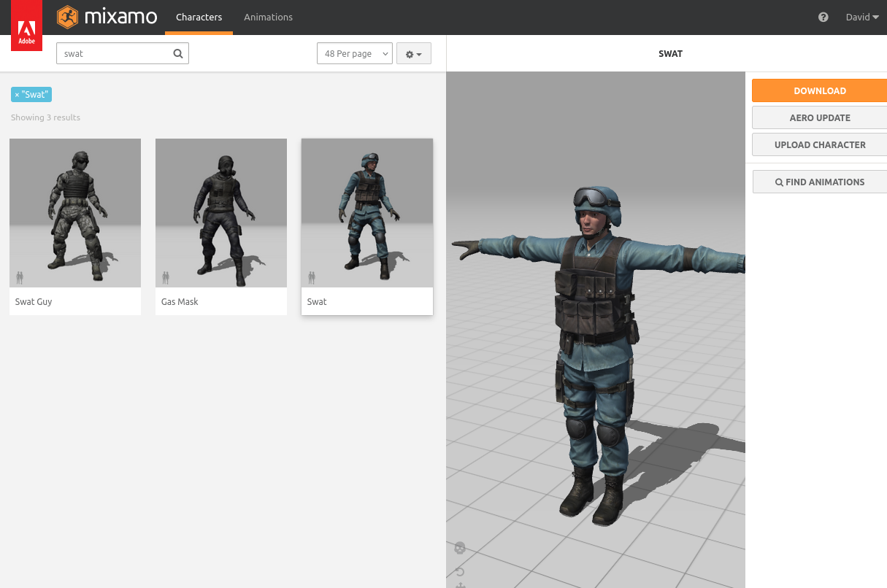Click the Aero Update button
887x588 pixels.
click(819, 117)
